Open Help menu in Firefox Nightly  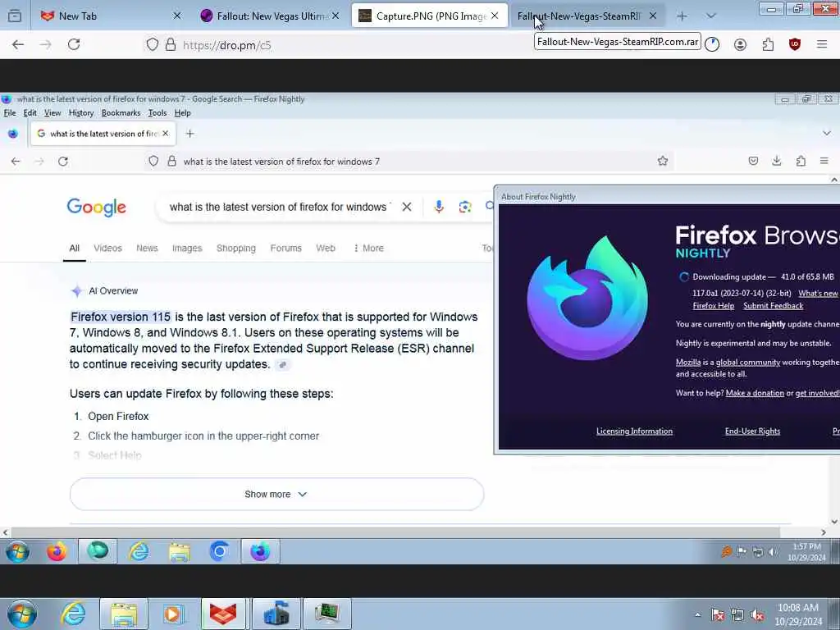pyautogui.click(x=183, y=113)
